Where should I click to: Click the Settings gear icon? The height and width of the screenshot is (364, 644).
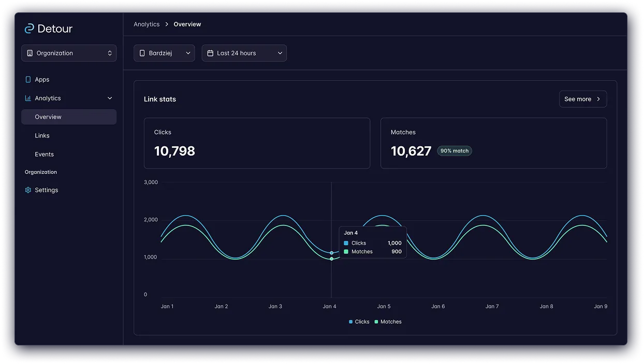[28, 190]
